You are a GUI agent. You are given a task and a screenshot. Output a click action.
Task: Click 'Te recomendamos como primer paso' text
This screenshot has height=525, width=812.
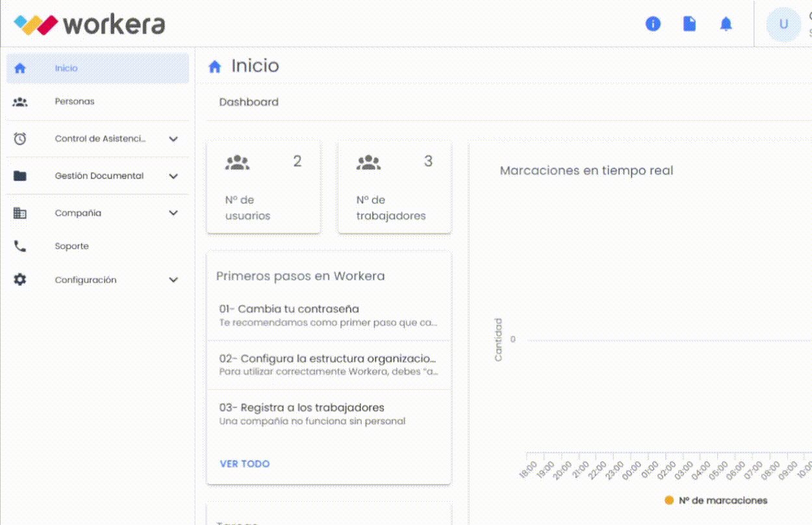(328, 322)
